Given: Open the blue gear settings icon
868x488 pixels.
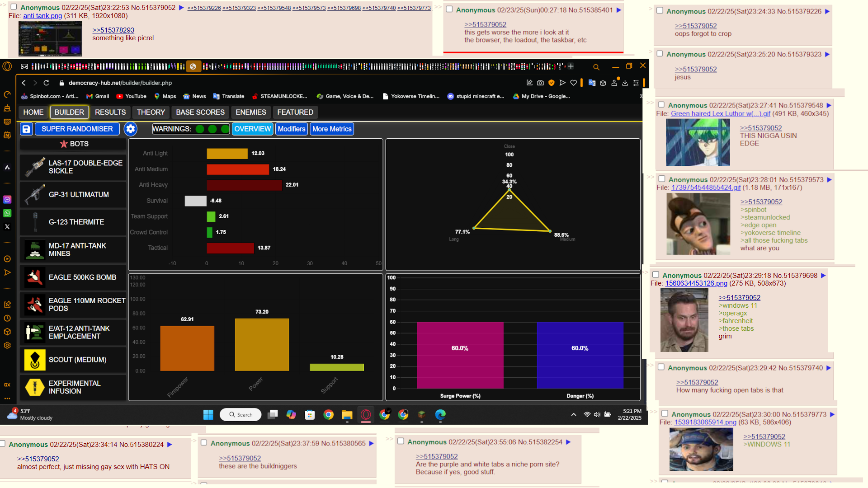Looking at the screenshot, I should (x=131, y=129).
